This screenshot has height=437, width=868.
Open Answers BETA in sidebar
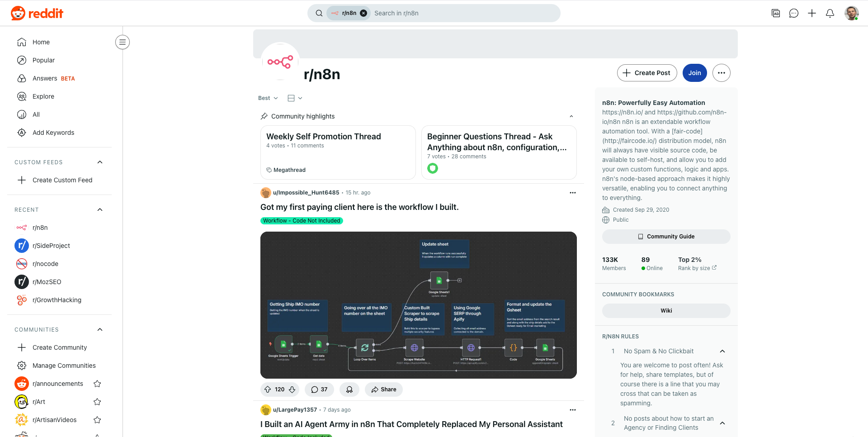tap(60, 78)
